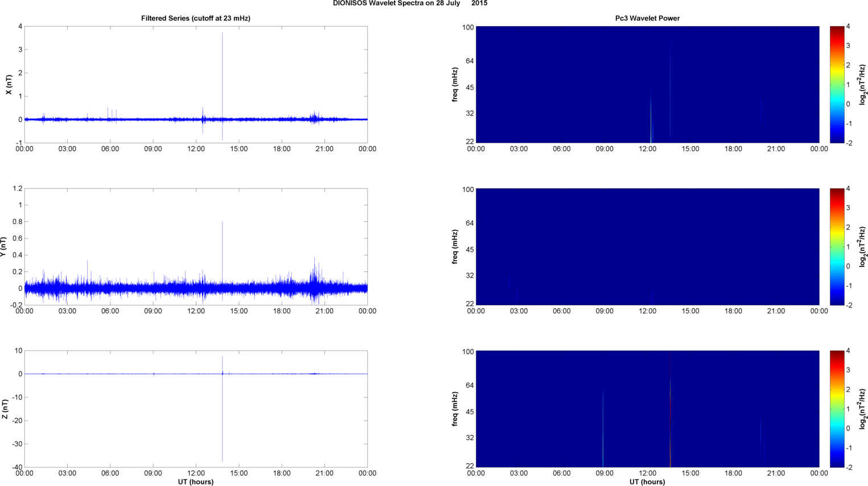The image size is (868, 486).
Task: Click 'UT (hours)' label below the Z series plot
Action: pyautogui.click(x=196, y=482)
